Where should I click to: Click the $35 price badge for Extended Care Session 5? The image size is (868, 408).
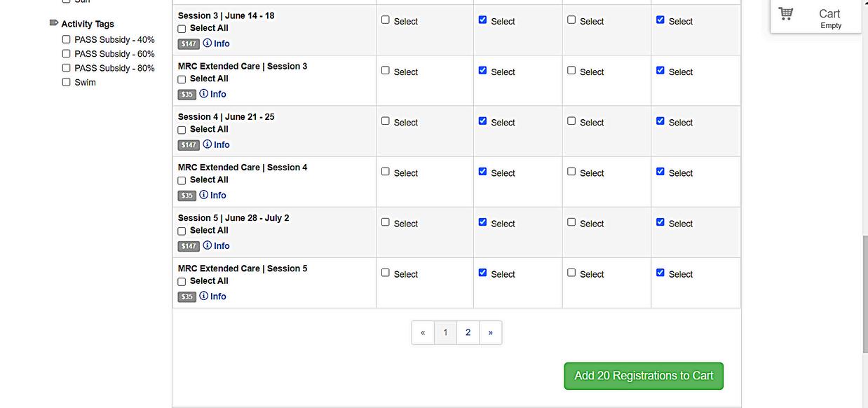[x=187, y=297]
